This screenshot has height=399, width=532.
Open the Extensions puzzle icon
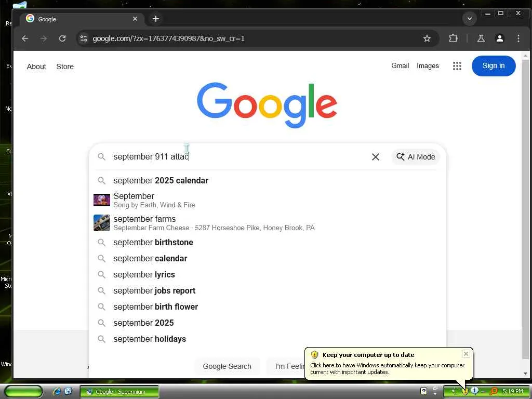[x=453, y=38]
